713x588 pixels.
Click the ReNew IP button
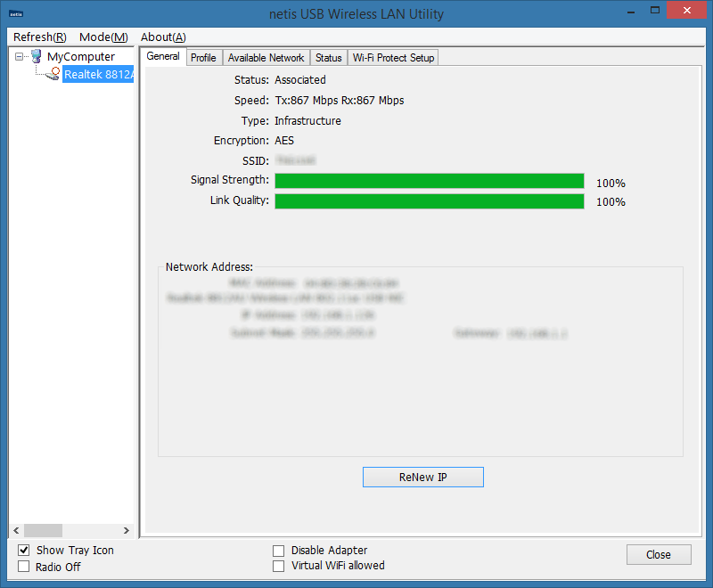tap(422, 478)
